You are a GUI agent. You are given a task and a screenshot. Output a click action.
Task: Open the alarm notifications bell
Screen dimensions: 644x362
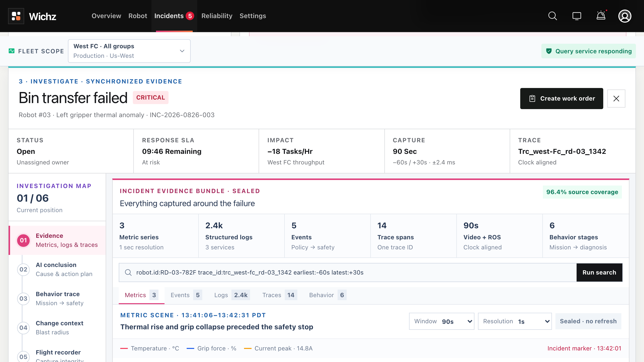(601, 16)
